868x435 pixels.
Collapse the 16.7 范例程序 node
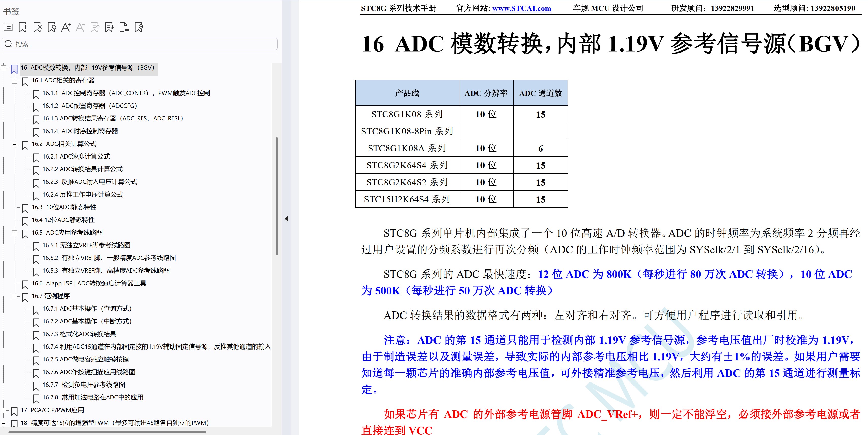point(14,296)
